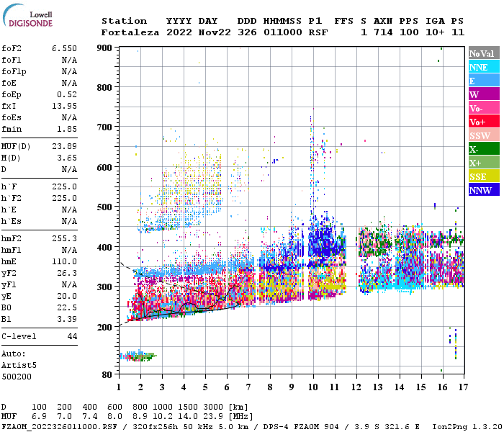Click the h`F value 225.0
Image resolution: width=504 pixels, height=432 pixels.
[64, 186]
